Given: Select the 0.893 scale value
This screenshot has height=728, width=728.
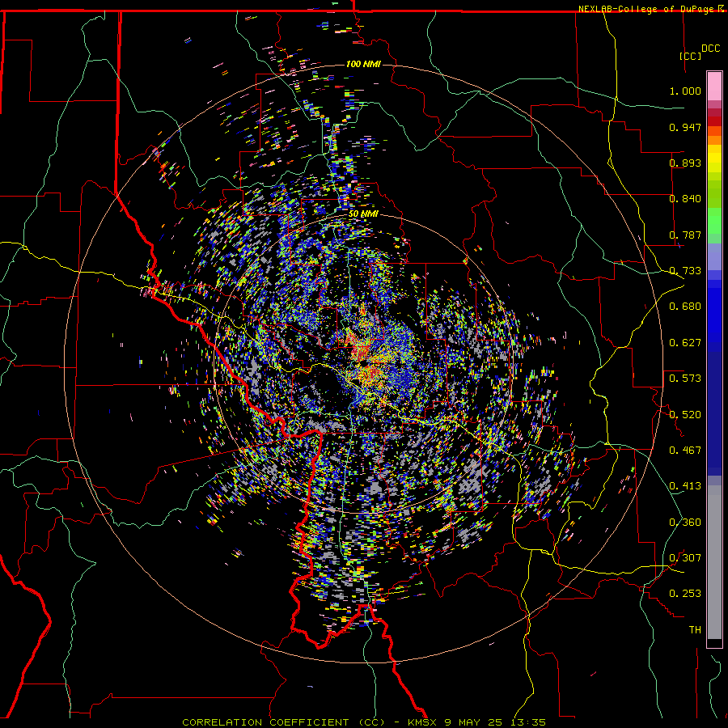Looking at the screenshot, I should click(685, 163).
